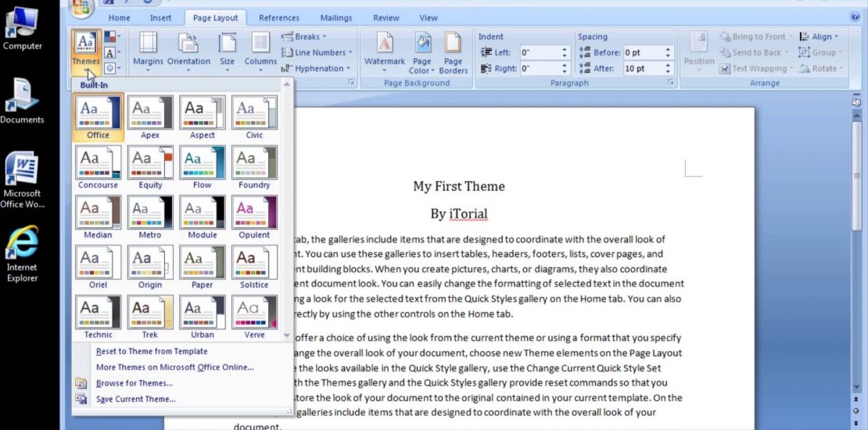The height and width of the screenshot is (430, 868).
Task: Expand the Breaks dropdown
Action: [x=304, y=37]
